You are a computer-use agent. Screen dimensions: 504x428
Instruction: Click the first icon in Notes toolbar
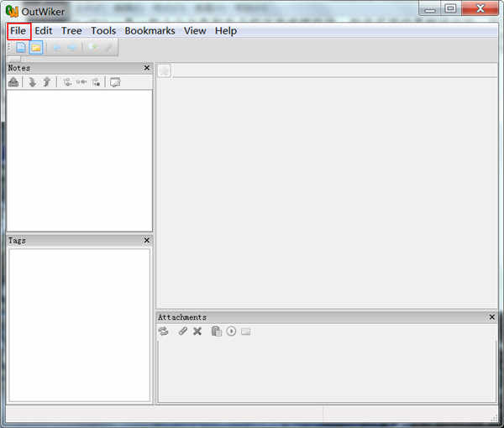click(13, 82)
